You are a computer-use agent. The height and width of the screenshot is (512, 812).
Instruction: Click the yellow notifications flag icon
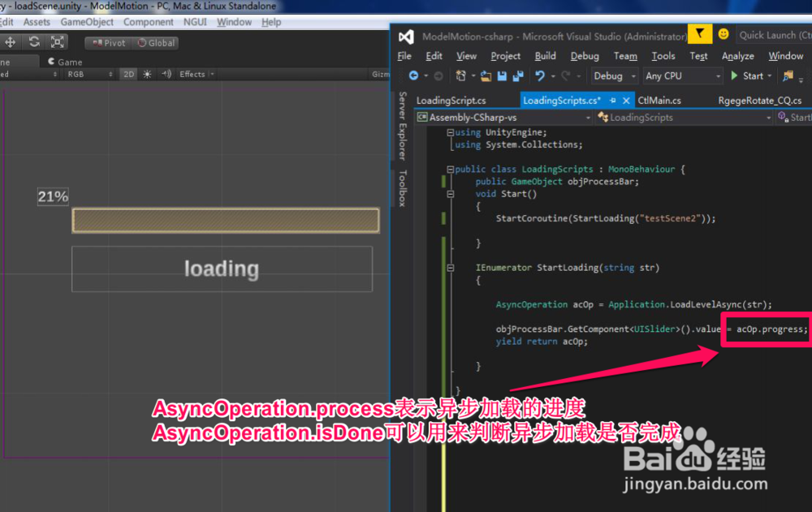pyautogui.click(x=699, y=34)
